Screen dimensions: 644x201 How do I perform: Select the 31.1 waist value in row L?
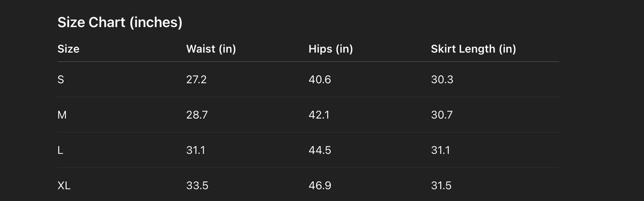tap(195, 150)
